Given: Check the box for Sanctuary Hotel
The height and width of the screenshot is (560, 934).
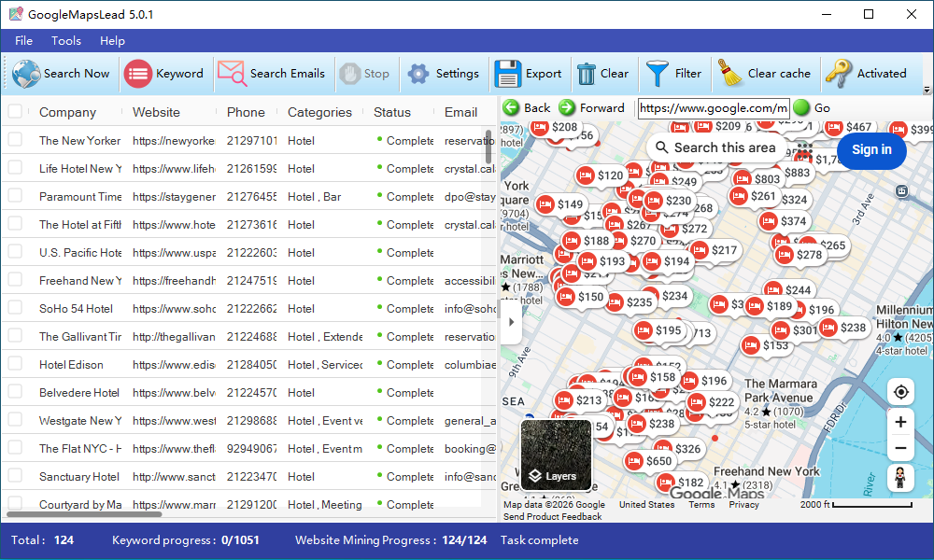Looking at the screenshot, I should (15, 475).
